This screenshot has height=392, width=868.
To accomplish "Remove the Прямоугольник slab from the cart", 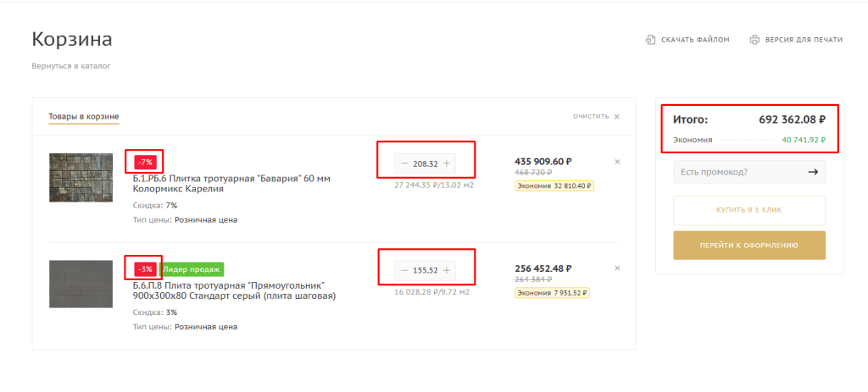I will pos(617,268).
